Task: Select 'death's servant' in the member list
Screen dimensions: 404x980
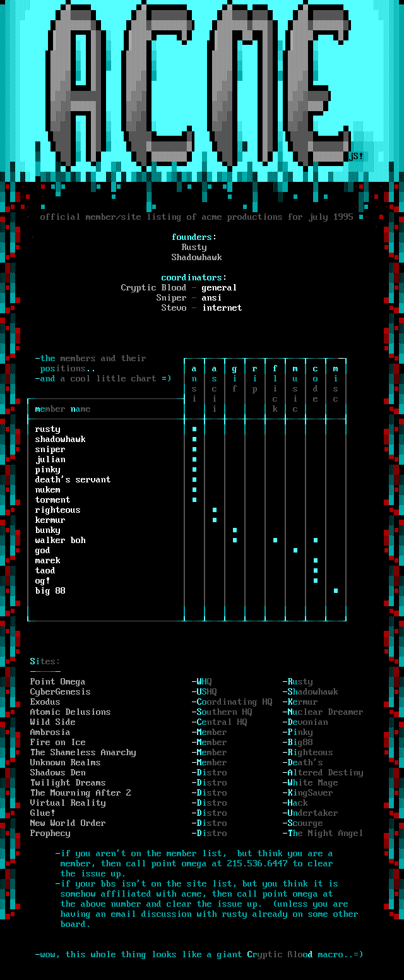Action: (x=73, y=480)
